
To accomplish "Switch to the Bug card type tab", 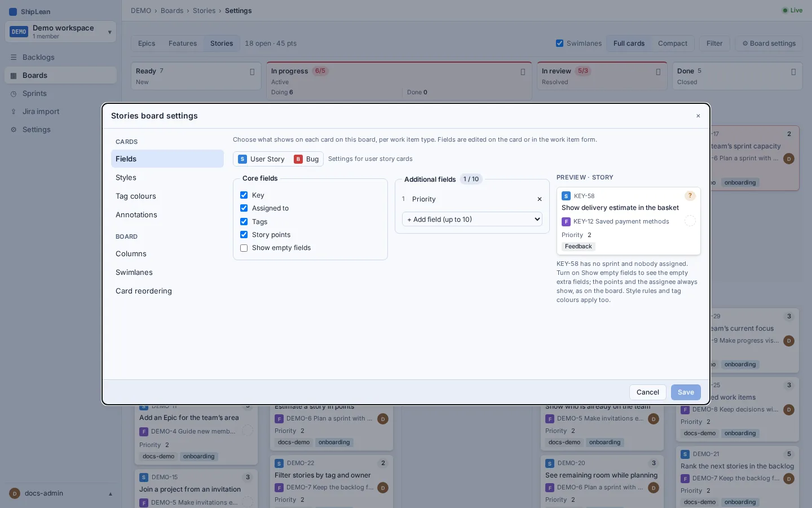I will pyautogui.click(x=306, y=159).
